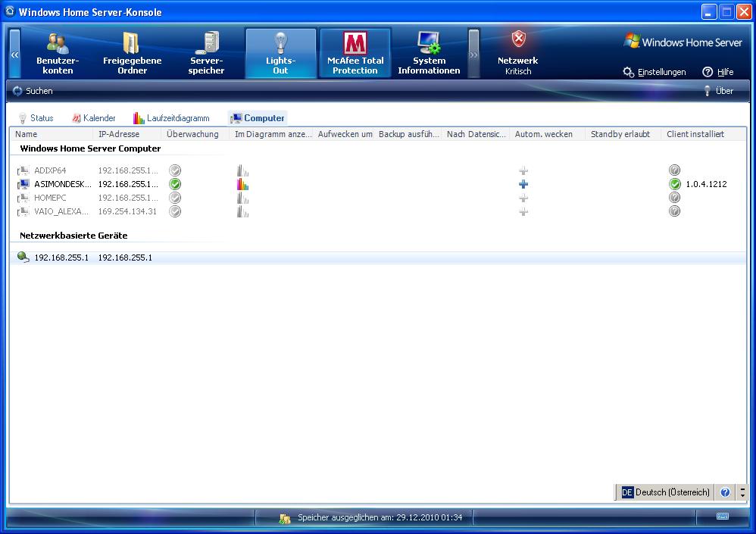Click Client installiert column header
The height and width of the screenshot is (534, 756).
pos(704,134)
